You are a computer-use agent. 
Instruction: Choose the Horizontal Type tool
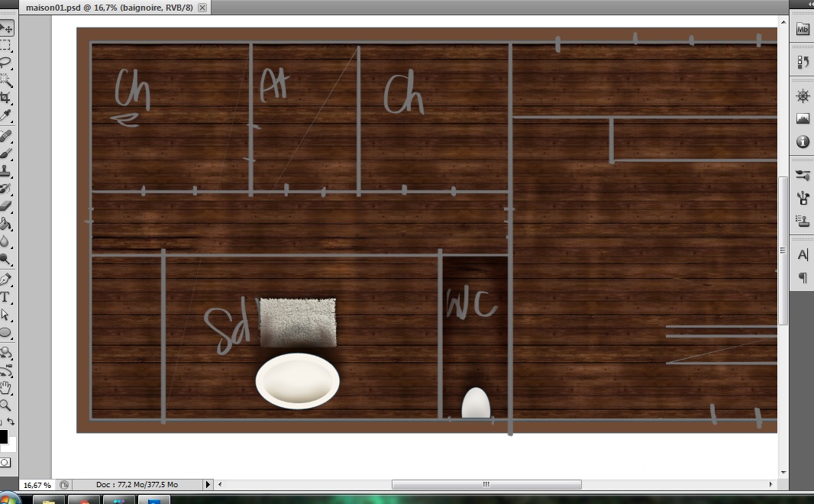(6, 297)
